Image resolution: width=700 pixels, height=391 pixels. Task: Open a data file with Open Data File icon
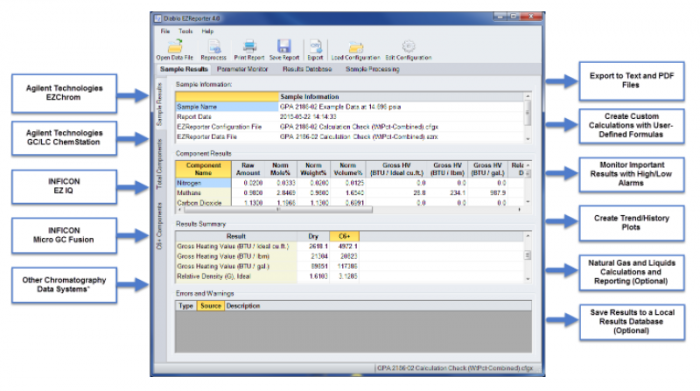[x=175, y=46]
